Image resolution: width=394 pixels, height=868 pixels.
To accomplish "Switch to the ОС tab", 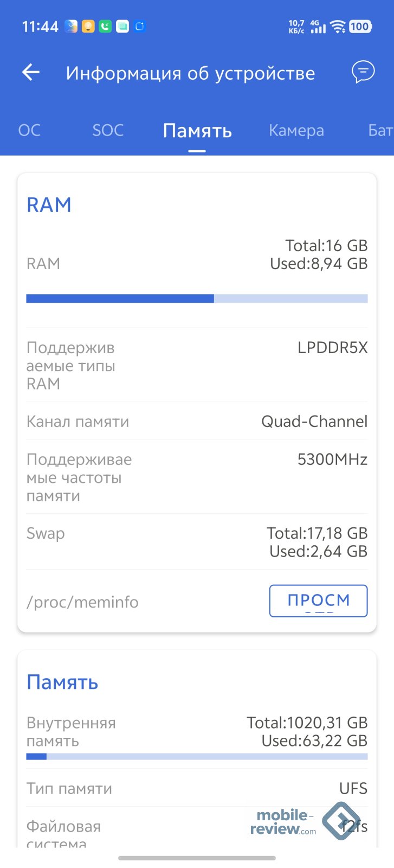I will click(x=29, y=130).
